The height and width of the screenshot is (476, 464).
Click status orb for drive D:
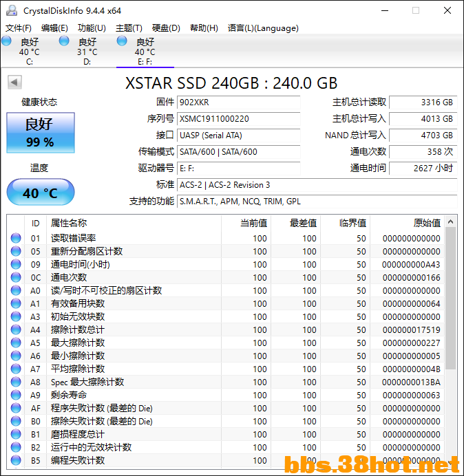point(64,41)
